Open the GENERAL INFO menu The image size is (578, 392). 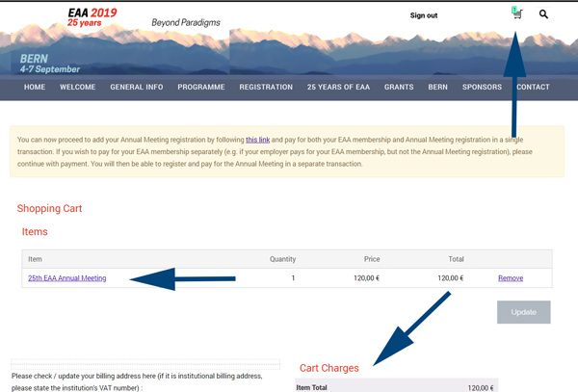pyautogui.click(x=137, y=87)
